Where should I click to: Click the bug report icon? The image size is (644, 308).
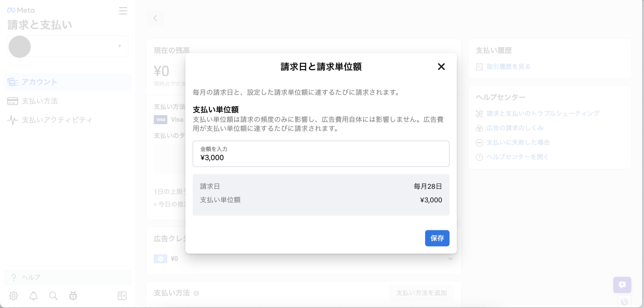pyautogui.click(x=73, y=296)
